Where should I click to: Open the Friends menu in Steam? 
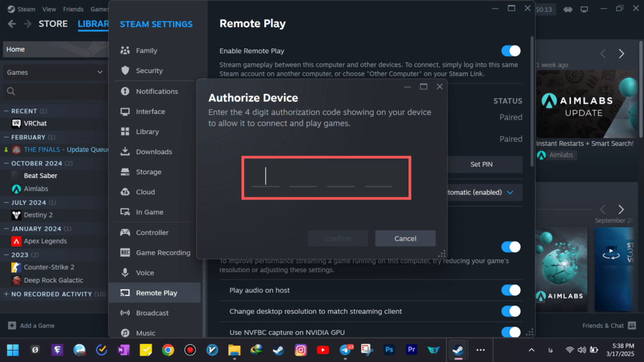pyautogui.click(x=73, y=9)
